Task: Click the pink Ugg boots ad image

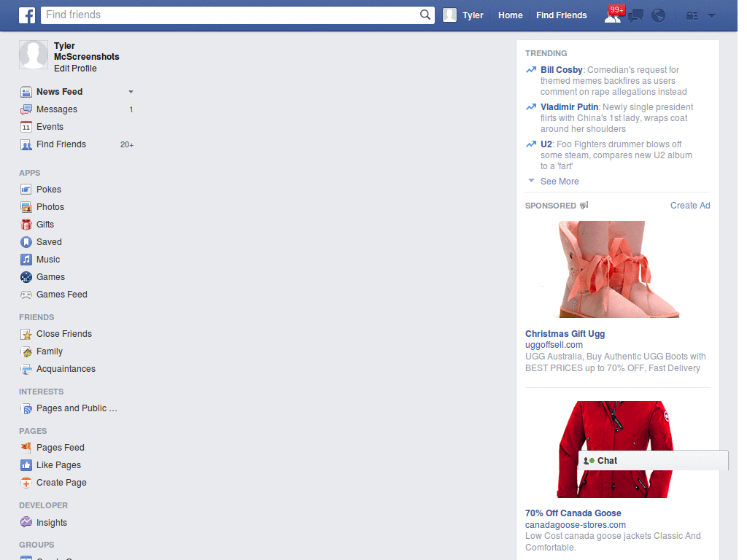Action: click(617, 269)
